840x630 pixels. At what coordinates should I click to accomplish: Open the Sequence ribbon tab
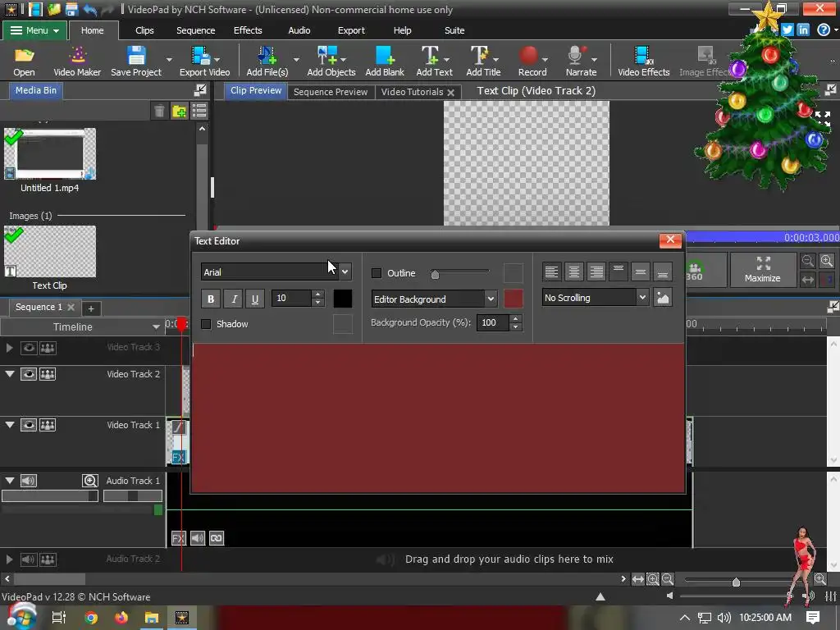click(195, 30)
